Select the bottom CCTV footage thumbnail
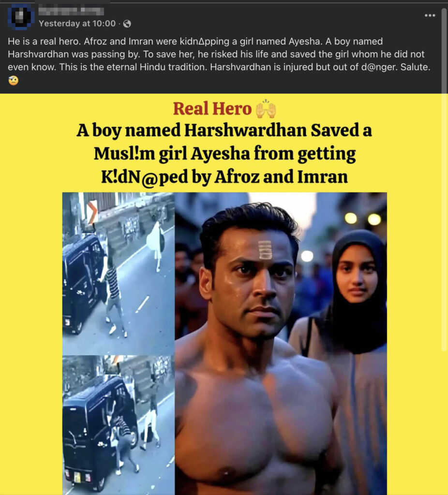Screen dimensions: 448x495 point(119,425)
